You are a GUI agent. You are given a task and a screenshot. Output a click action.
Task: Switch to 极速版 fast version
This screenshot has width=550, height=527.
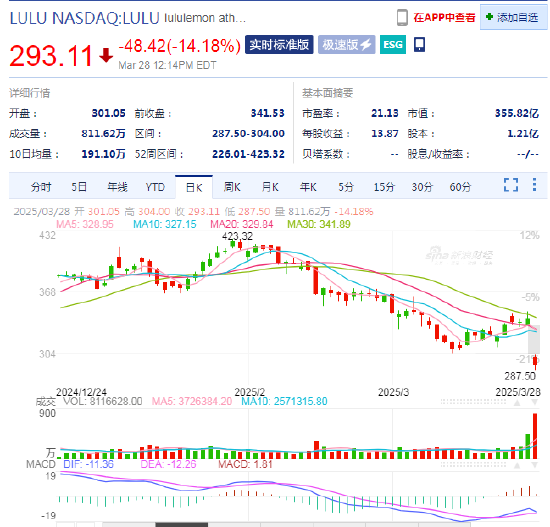pyautogui.click(x=347, y=45)
